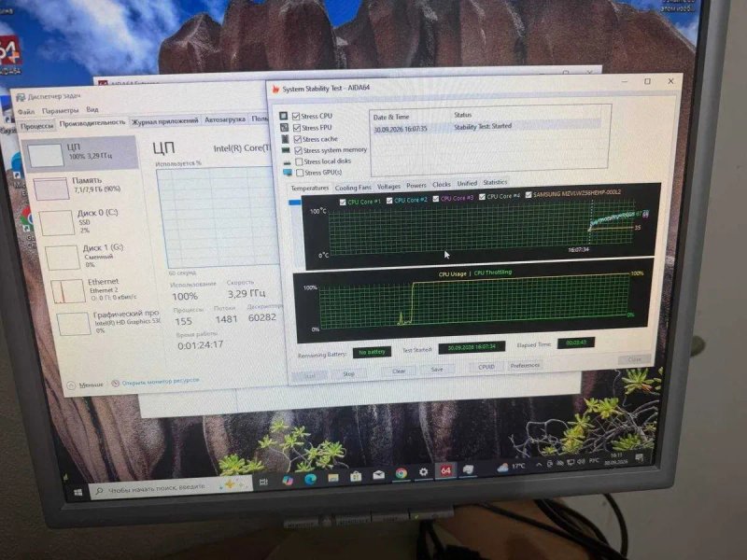
Task: Open the Диск 0 (C:) performance entry
Action: tap(78, 222)
